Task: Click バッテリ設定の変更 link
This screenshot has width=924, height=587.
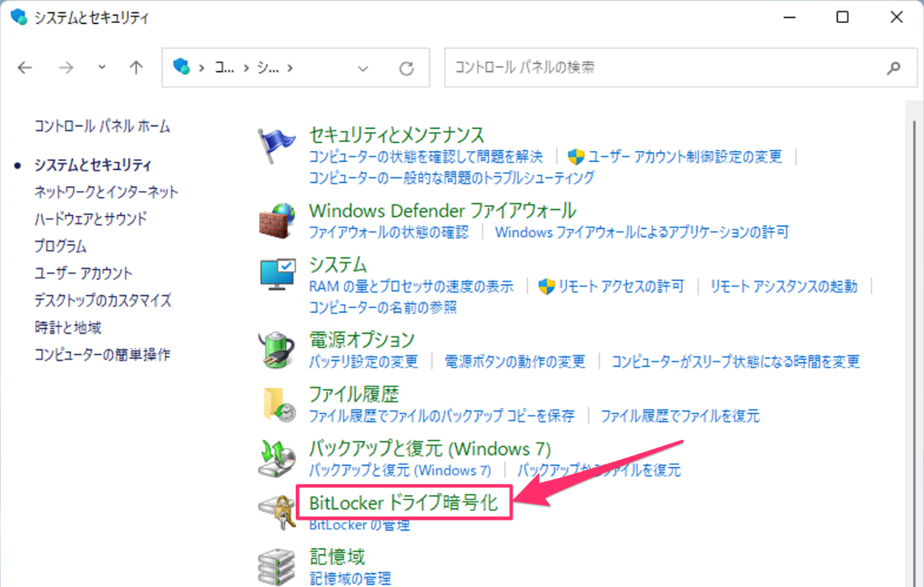Action: [364, 361]
